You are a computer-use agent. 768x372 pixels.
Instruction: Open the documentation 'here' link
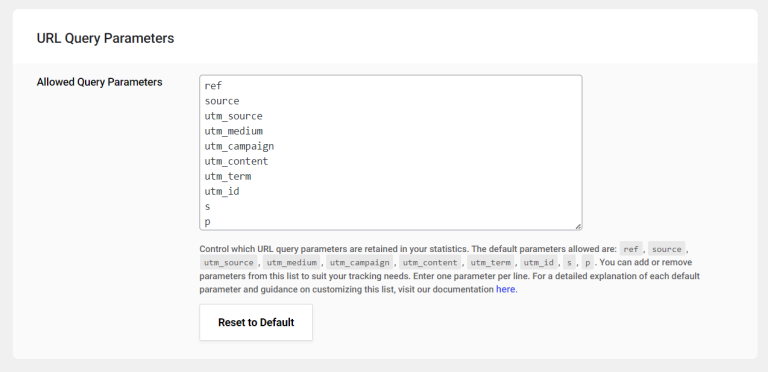pyautogui.click(x=505, y=289)
